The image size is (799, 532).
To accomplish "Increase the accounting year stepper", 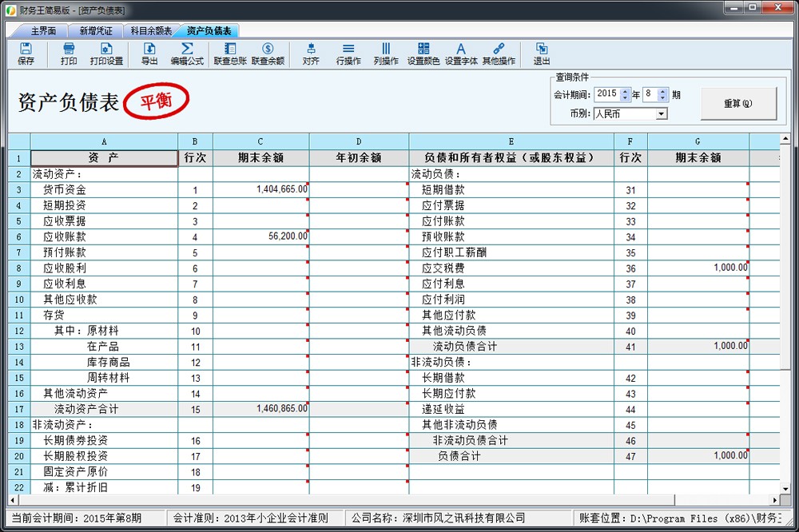I will 625,91.
